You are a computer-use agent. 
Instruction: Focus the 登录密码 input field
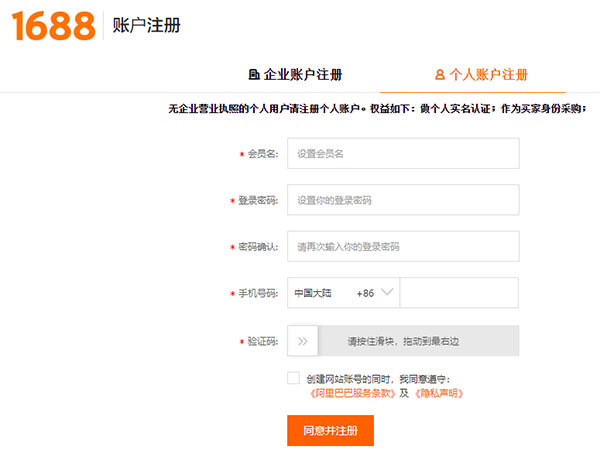coord(403,200)
